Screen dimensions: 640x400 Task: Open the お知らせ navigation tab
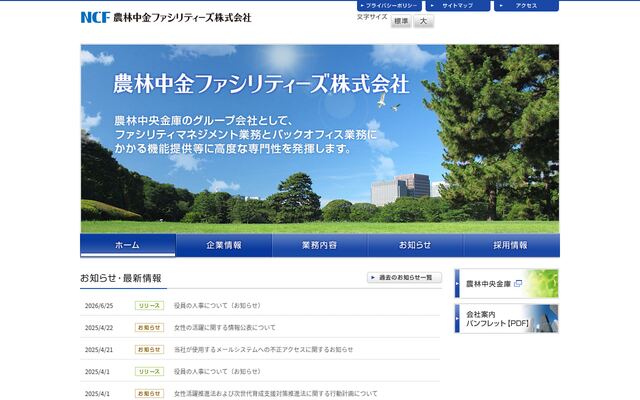[415, 245]
